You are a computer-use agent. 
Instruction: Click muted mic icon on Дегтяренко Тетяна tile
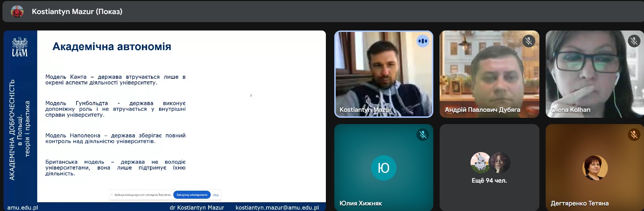pos(634,135)
